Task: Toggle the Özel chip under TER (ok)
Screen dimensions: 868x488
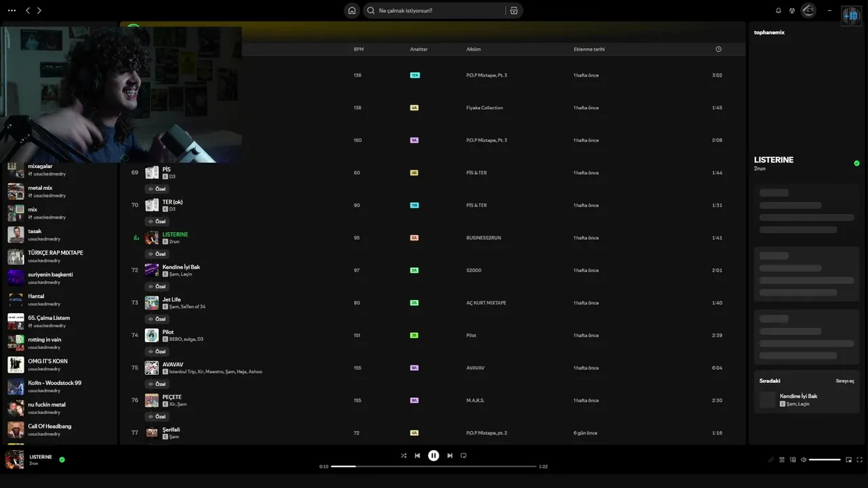Action: click(157, 222)
